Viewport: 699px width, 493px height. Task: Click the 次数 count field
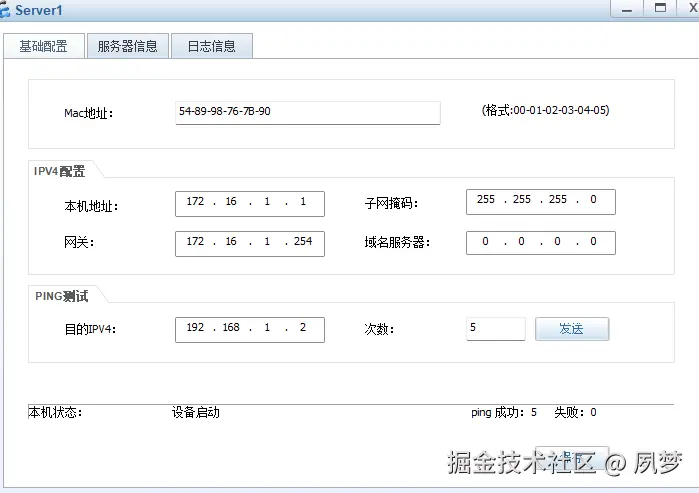pos(496,329)
